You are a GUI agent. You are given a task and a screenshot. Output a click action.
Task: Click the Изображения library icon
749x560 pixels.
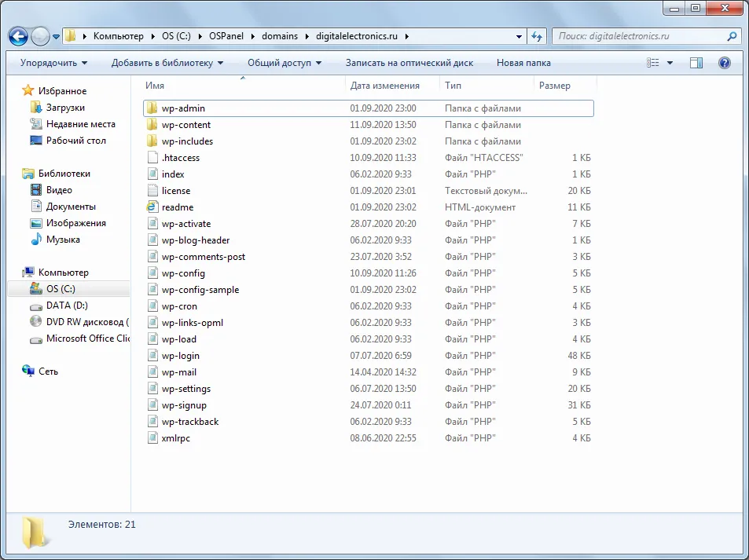pyautogui.click(x=36, y=223)
